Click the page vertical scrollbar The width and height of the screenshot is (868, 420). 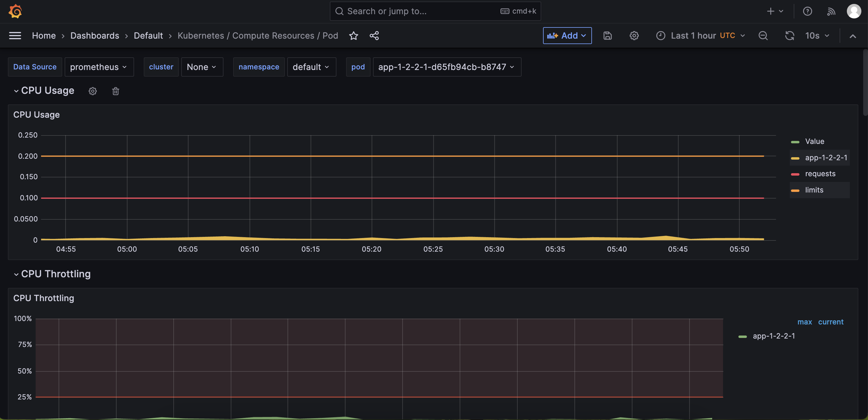pyautogui.click(x=865, y=82)
